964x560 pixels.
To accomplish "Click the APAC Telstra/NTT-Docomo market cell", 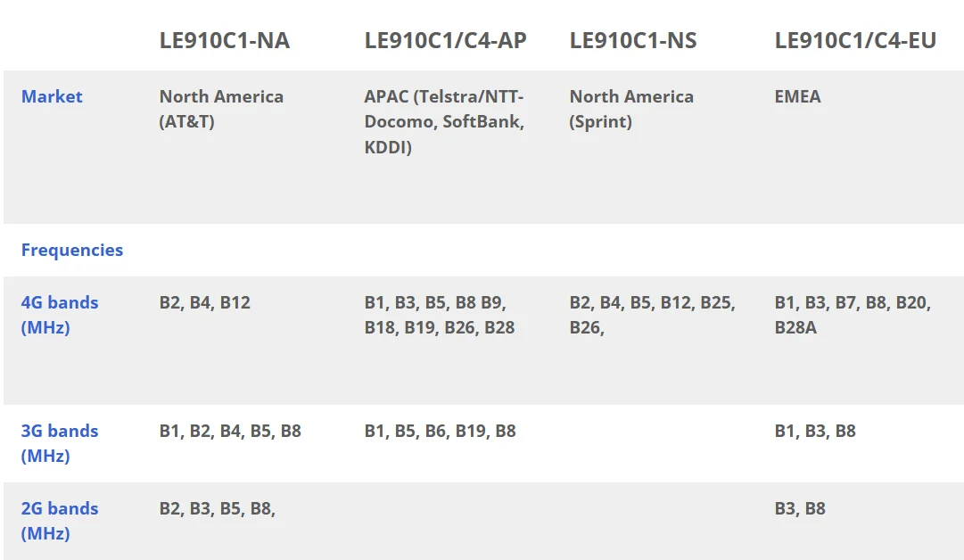I will pyautogui.click(x=444, y=121).
